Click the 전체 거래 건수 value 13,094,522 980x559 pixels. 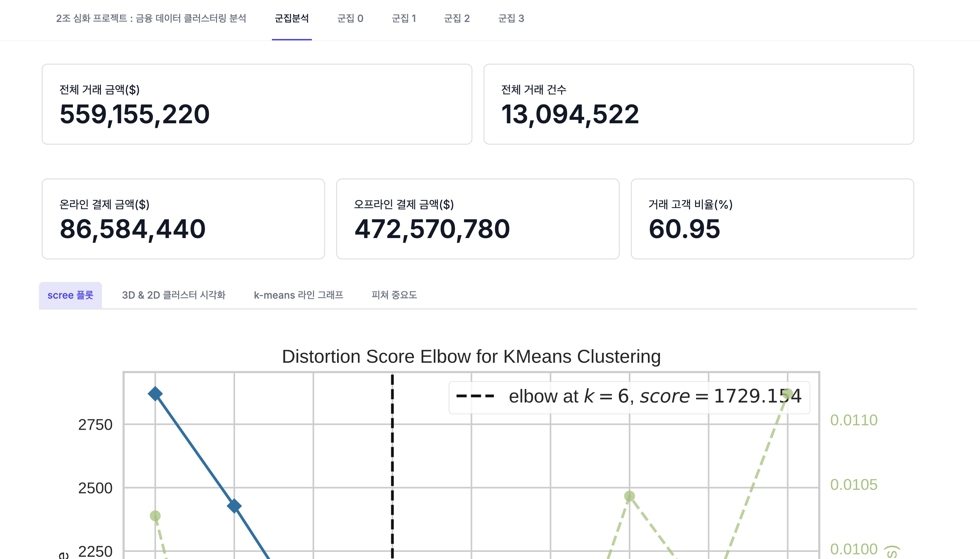pos(570,114)
